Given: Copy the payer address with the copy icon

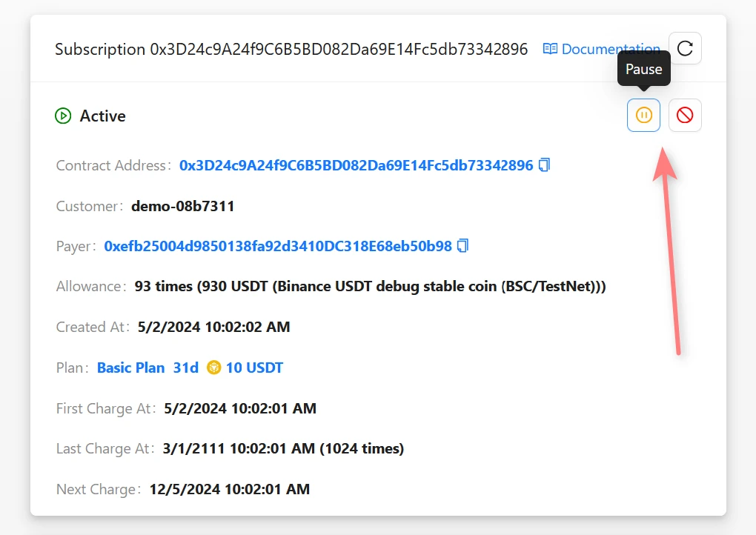Looking at the screenshot, I should [x=463, y=246].
